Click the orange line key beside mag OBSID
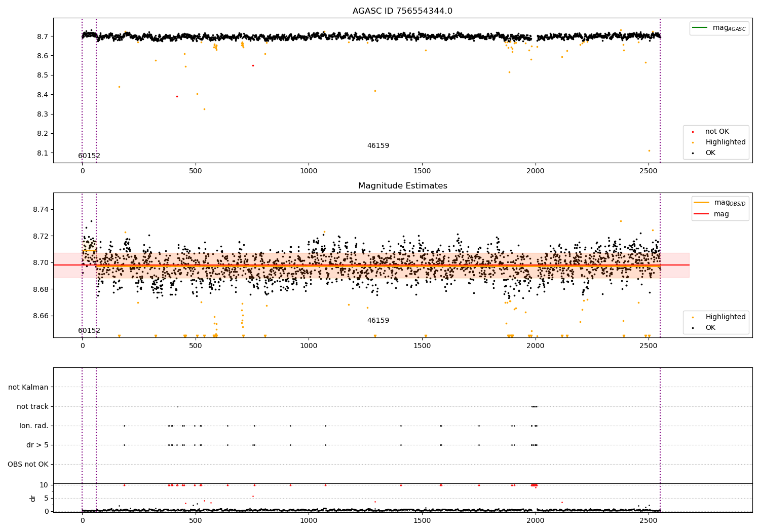The width and height of the screenshot is (760, 532). (x=702, y=203)
